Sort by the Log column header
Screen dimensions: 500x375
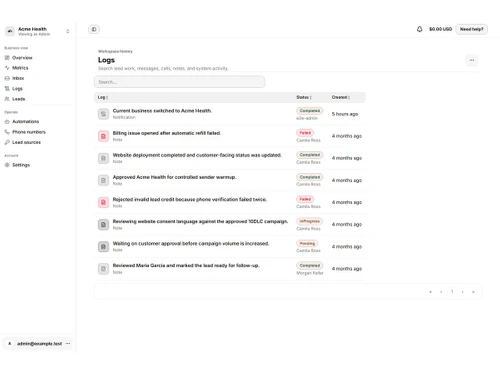tap(103, 97)
